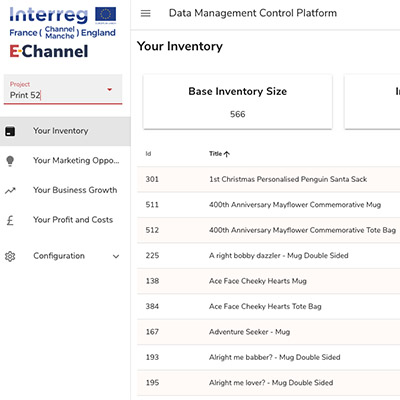Click Data Management Control Platform title

253,13
